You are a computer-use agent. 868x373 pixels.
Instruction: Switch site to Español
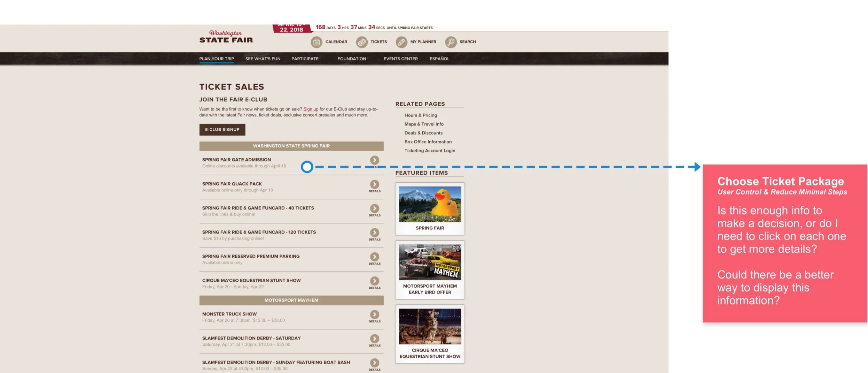(x=439, y=59)
